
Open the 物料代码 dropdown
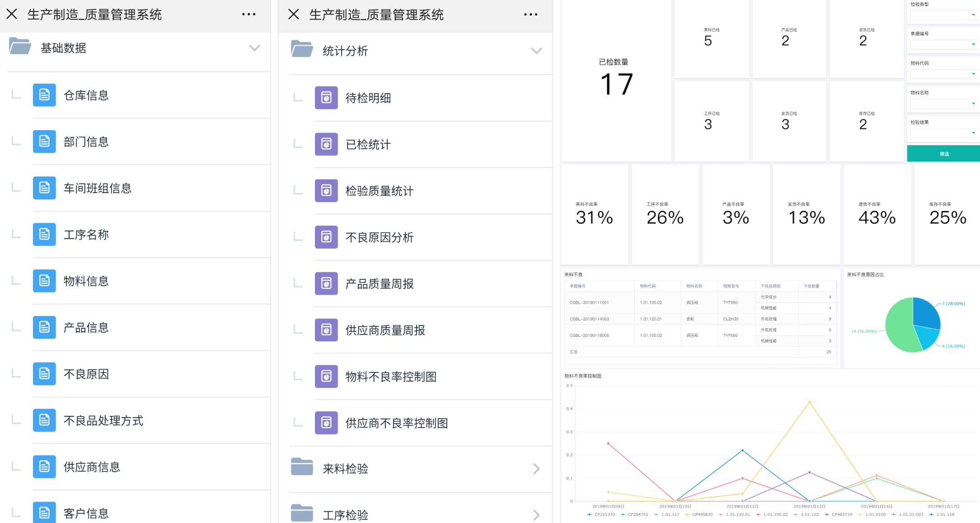(943, 74)
